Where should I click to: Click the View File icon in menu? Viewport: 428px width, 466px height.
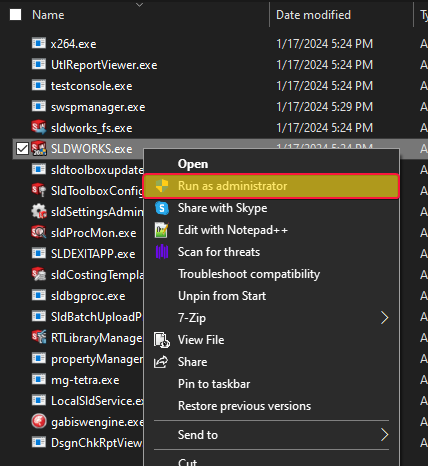[162, 340]
